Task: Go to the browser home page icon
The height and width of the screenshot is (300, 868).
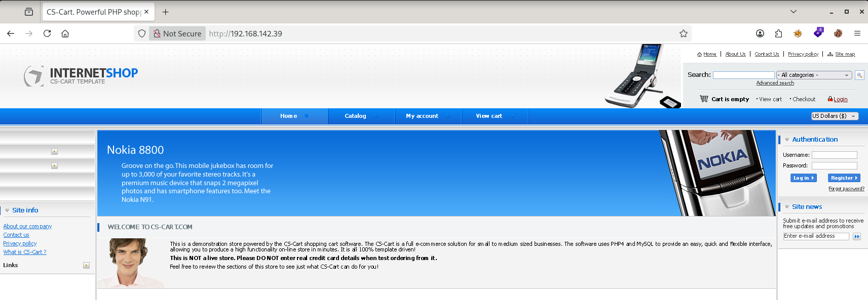Action: (x=65, y=33)
